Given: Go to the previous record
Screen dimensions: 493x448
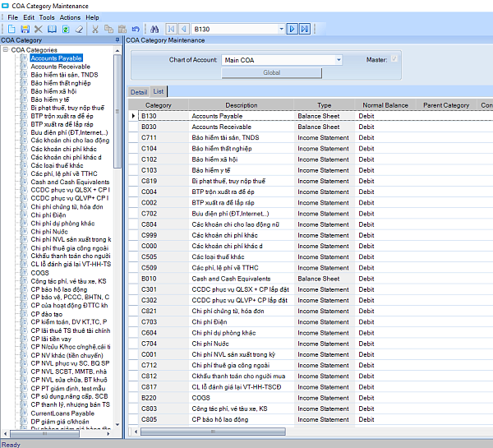Looking at the screenshot, I should [x=184, y=30].
